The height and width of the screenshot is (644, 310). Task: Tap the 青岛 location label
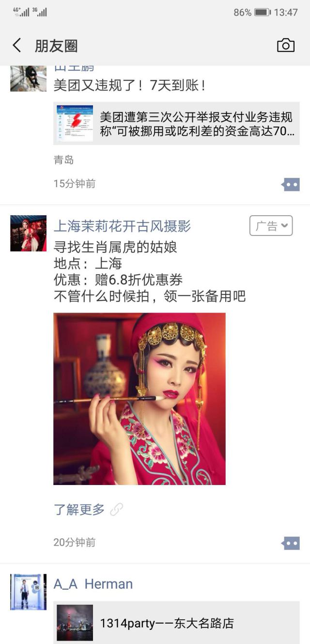(x=63, y=160)
